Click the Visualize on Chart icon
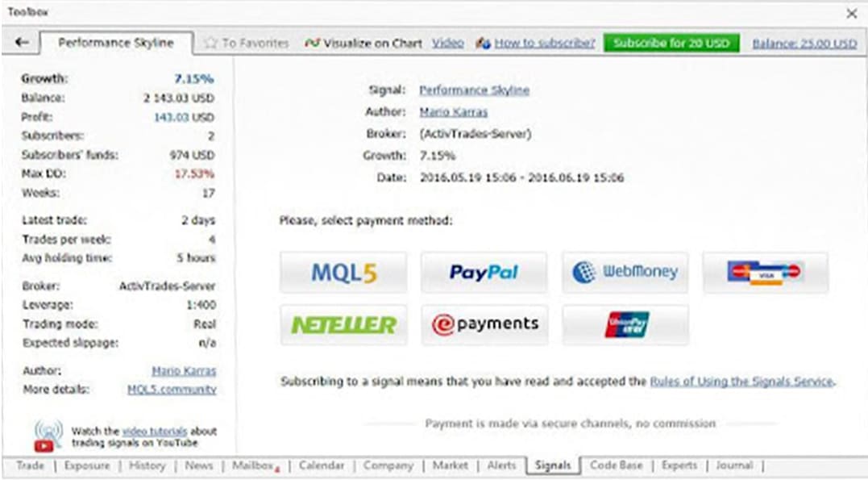Image resolution: width=868 pixels, height=480 pixels. click(312, 43)
